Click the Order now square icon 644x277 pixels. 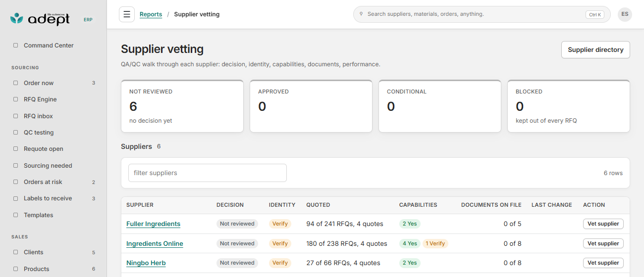[16, 83]
